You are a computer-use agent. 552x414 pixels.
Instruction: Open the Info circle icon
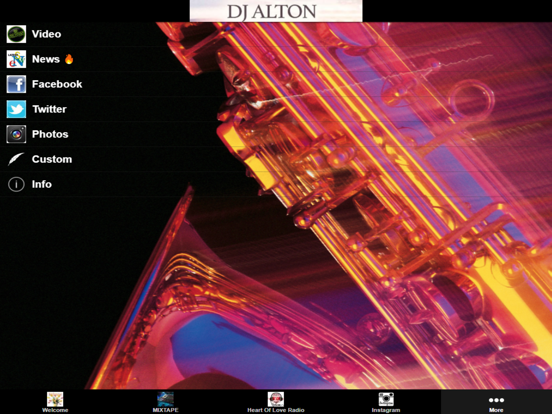pyautogui.click(x=16, y=184)
